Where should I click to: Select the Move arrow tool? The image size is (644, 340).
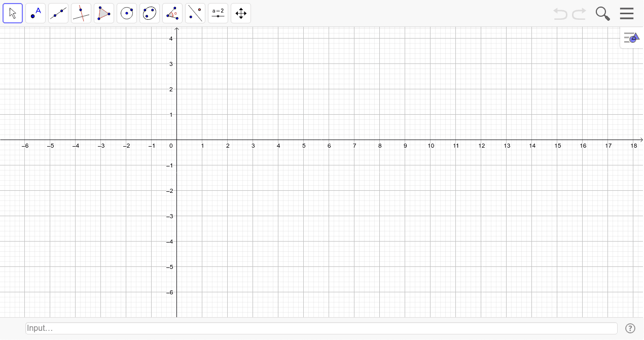tap(13, 13)
